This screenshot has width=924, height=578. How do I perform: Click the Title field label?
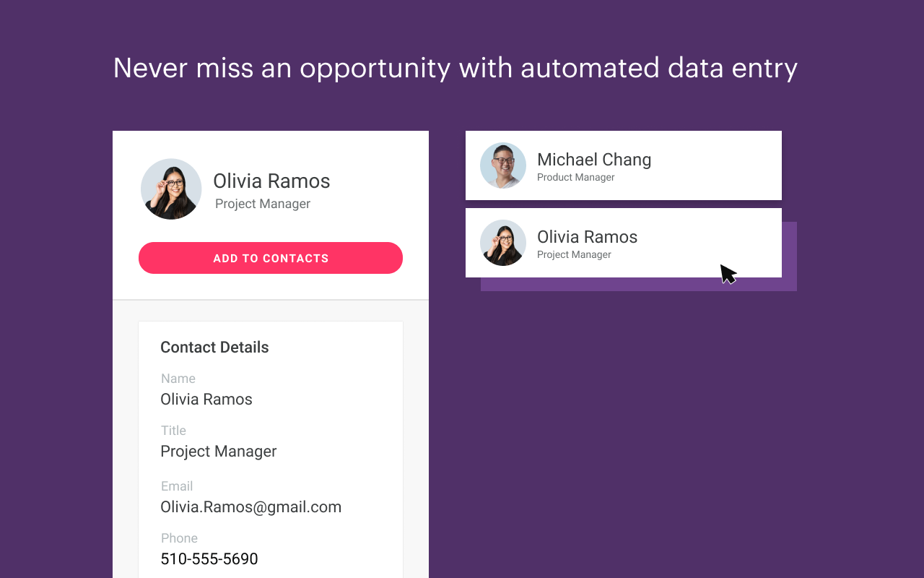tap(173, 431)
